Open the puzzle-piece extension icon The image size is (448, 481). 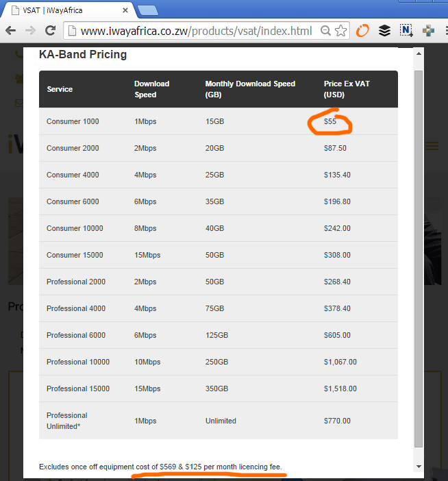click(x=428, y=31)
